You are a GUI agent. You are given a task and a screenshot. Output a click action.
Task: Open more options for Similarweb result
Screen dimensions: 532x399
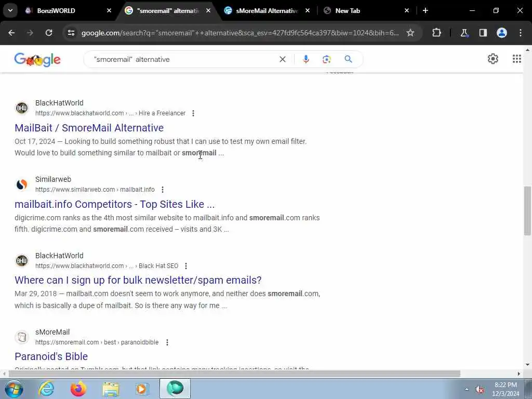click(163, 190)
